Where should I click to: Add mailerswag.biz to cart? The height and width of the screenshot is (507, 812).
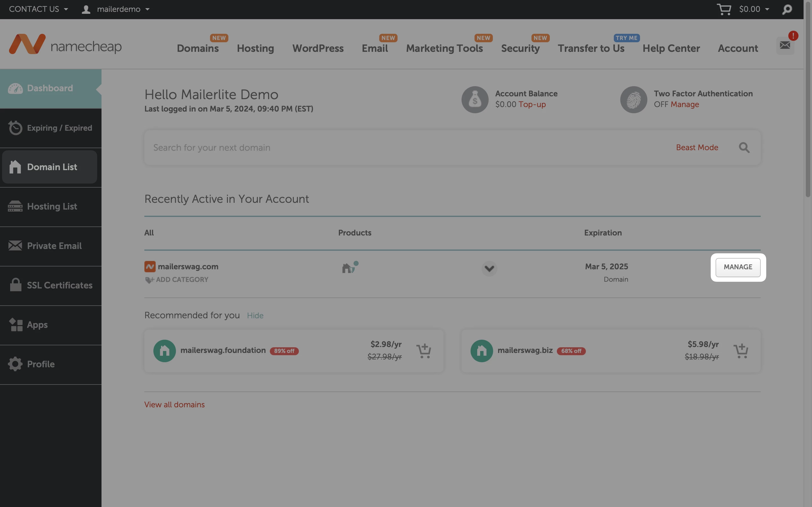coord(741,351)
